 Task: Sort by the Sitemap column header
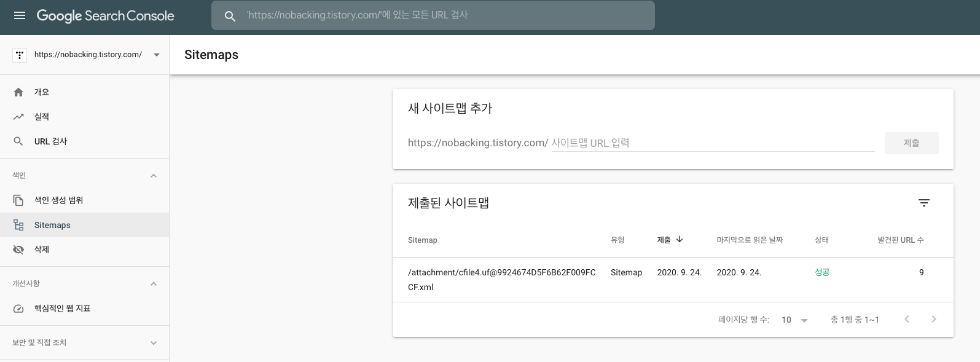click(423, 240)
